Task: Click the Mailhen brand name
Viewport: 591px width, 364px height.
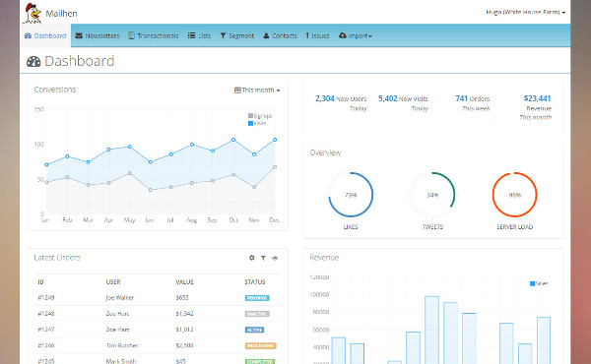Action: coord(61,14)
